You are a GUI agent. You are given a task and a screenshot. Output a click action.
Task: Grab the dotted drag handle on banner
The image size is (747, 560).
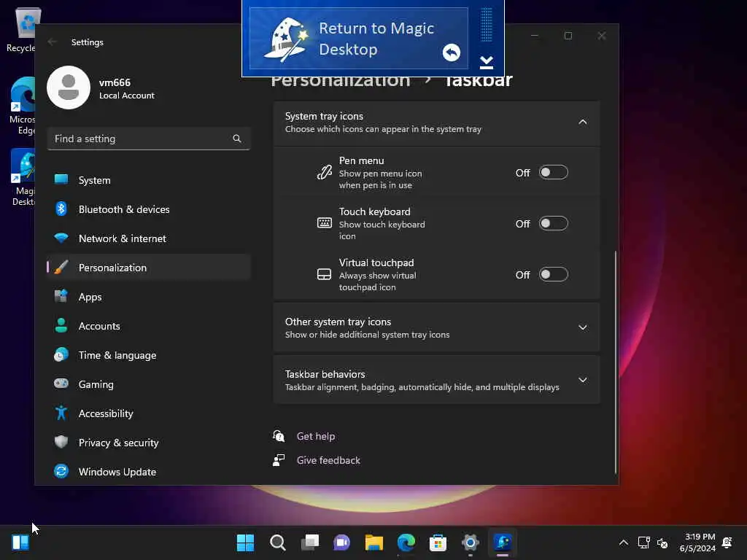point(486,25)
